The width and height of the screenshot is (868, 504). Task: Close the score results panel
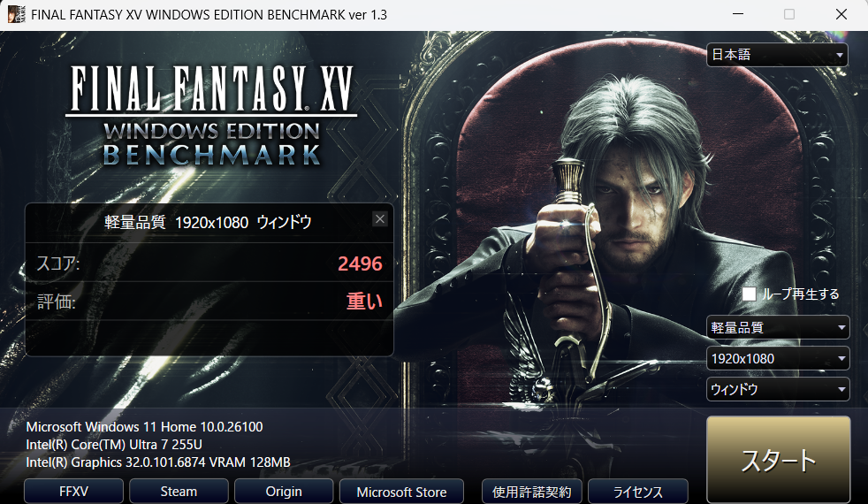coord(380,219)
